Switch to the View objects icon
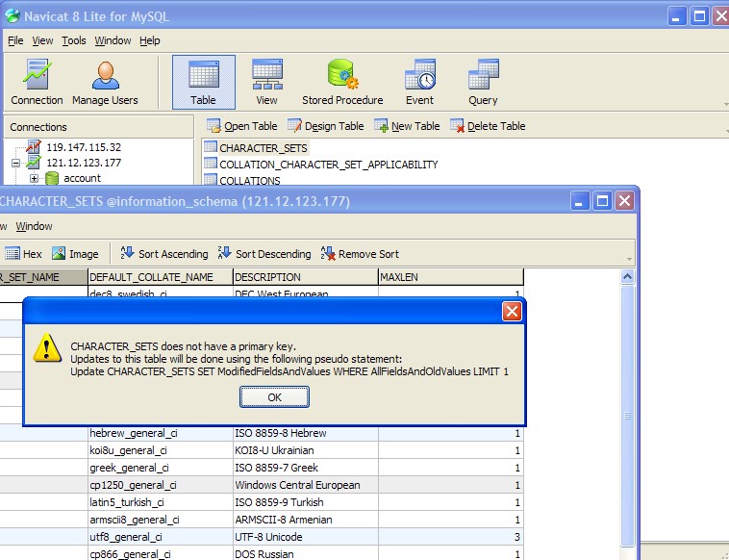Viewport: 729px width, 560px height. tap(266, 83)
